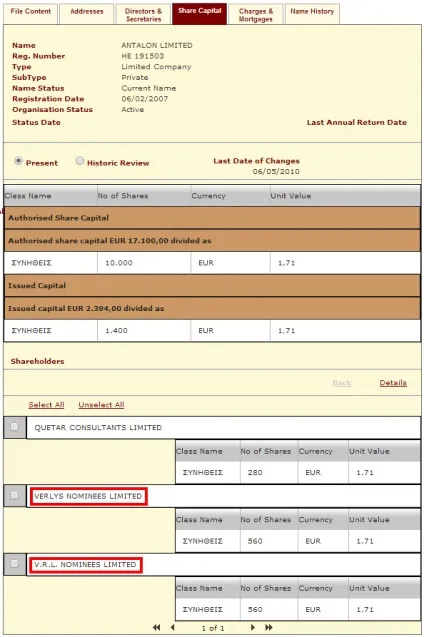424x637 pixels.
Task: Click 'Authorised share capital EUR 17.100,00' row
Action: (212, 240)
